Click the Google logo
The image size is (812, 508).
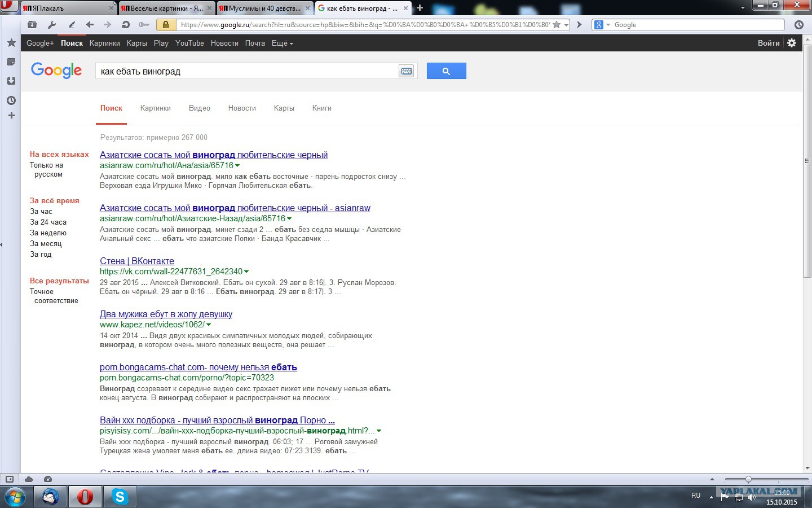point(56,71)
